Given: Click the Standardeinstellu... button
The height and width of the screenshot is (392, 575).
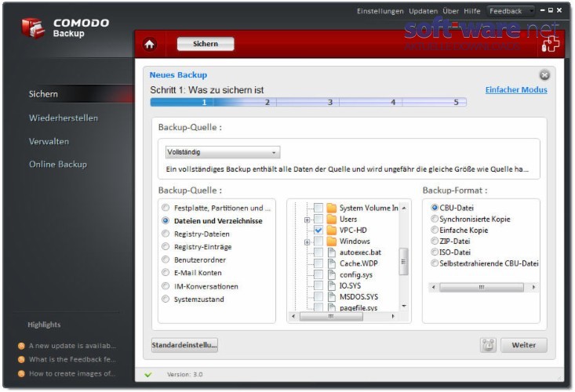Looking at the screenshot, I should [x=184, y=345].
